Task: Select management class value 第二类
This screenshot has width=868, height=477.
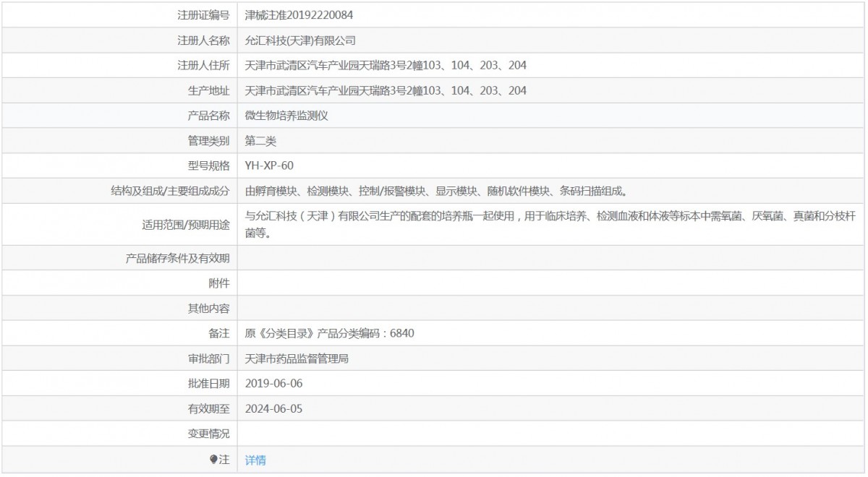Action: [260, 140]
